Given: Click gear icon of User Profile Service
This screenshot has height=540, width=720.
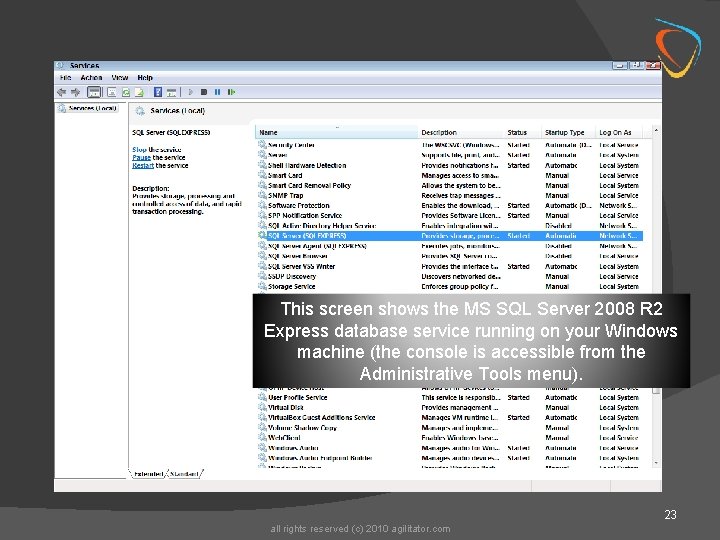Looking at the screenshot, I should (262, 398).
